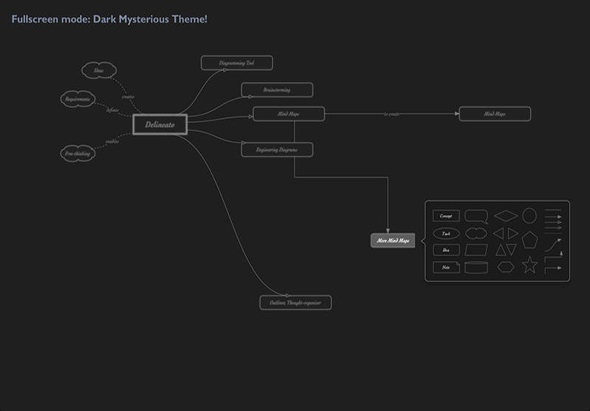Choose the cylinder database shape
Image resolution: width=590 pixels, height=411 pixels.
click(x=476, y=267)
